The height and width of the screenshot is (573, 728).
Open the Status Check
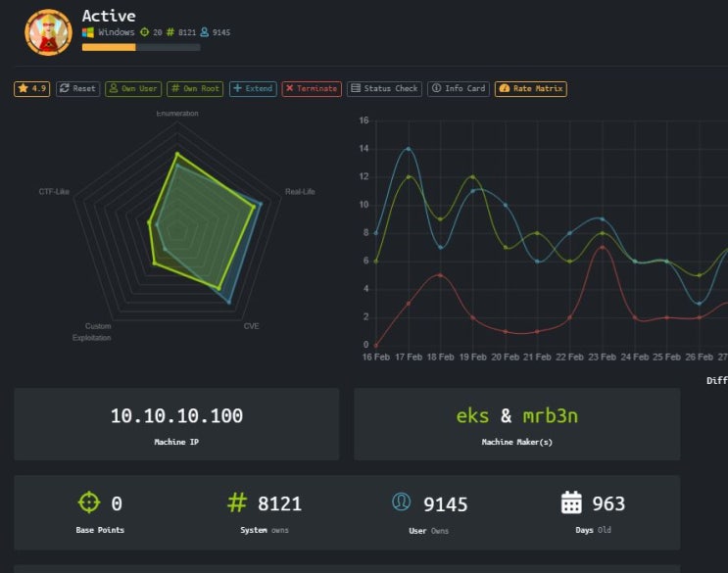[384, 88]
